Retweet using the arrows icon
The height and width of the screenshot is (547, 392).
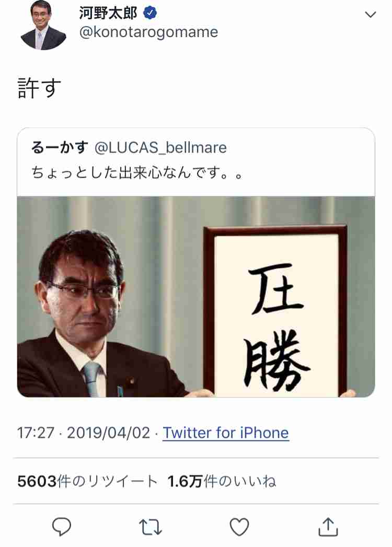pos(151,527)
